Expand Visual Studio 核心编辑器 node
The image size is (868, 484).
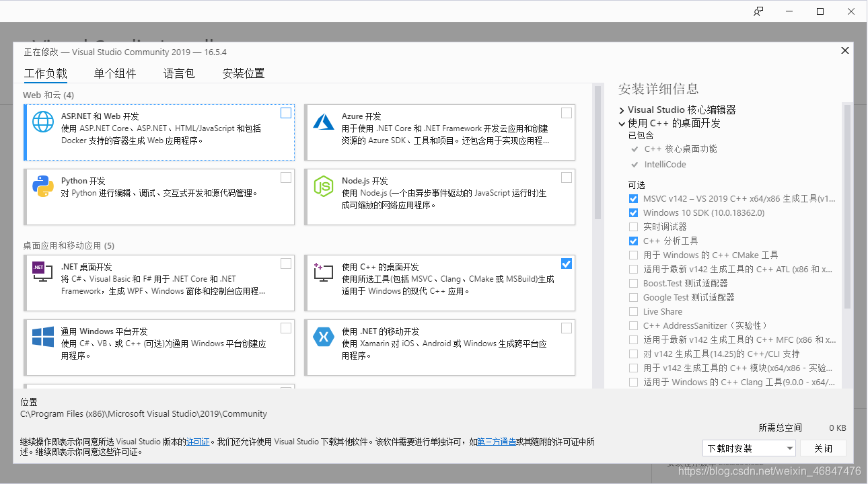click(622, 110)
